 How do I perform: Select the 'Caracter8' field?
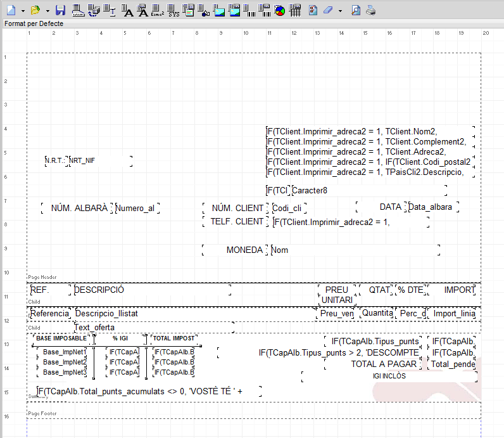click(369, 191)
